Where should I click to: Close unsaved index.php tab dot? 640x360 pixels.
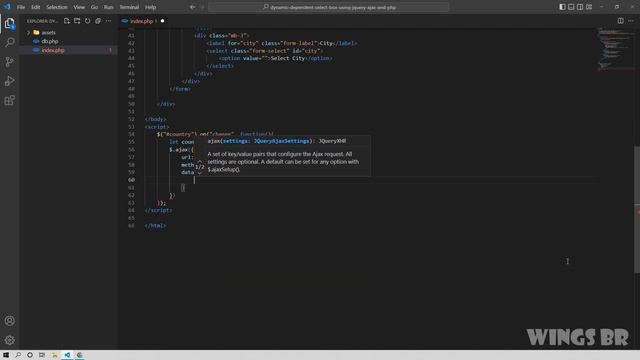162,21
